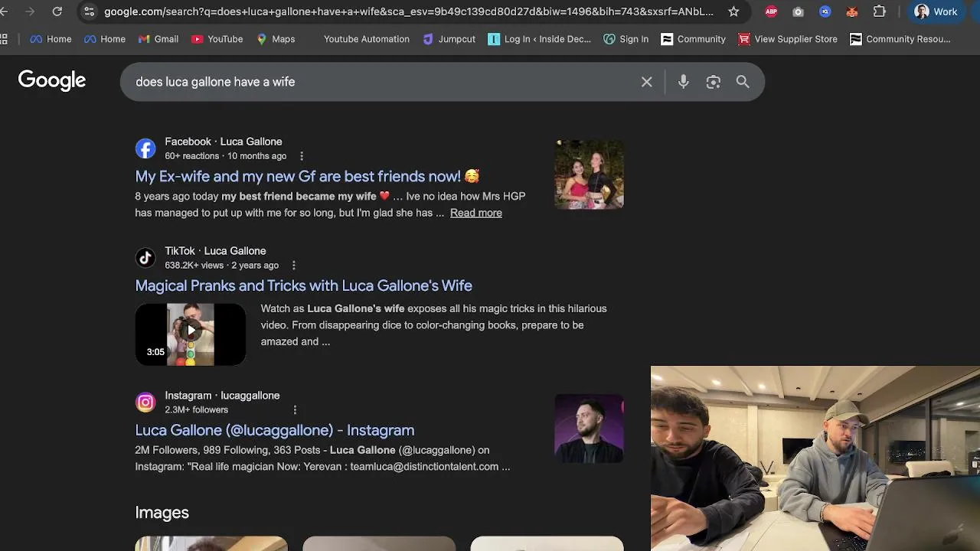Open the Maps bookmark
The width and height of the screenshot is (980, 551).
pyautogui.click(x=276, y=39)
